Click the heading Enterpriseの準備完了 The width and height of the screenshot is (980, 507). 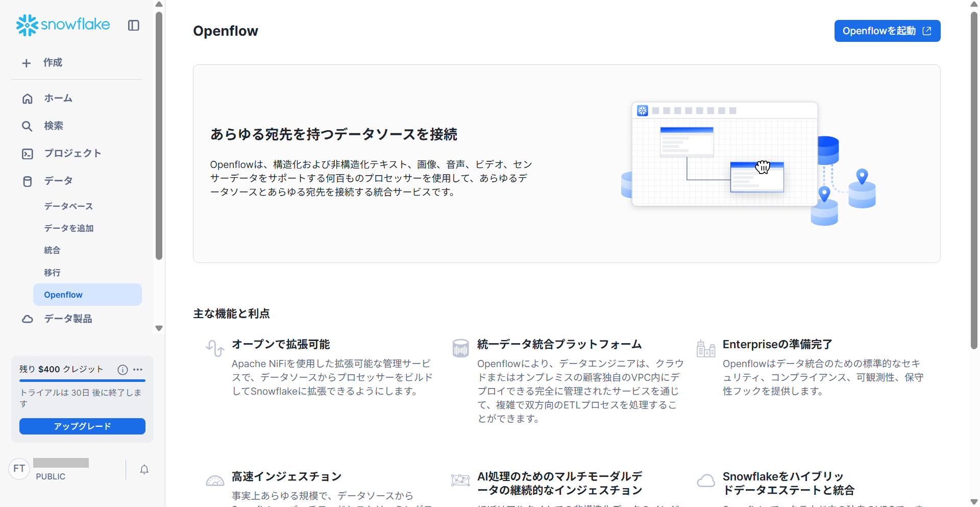tap(777, 345)
